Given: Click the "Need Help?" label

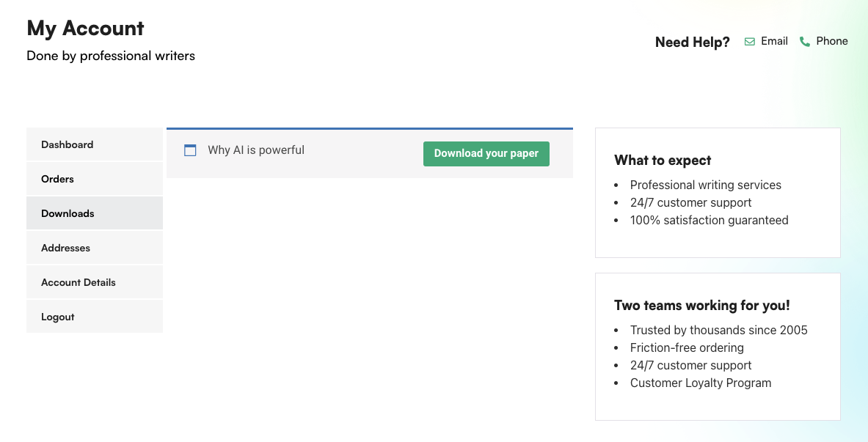Looking at the screenshot, I should click(692, 43).
